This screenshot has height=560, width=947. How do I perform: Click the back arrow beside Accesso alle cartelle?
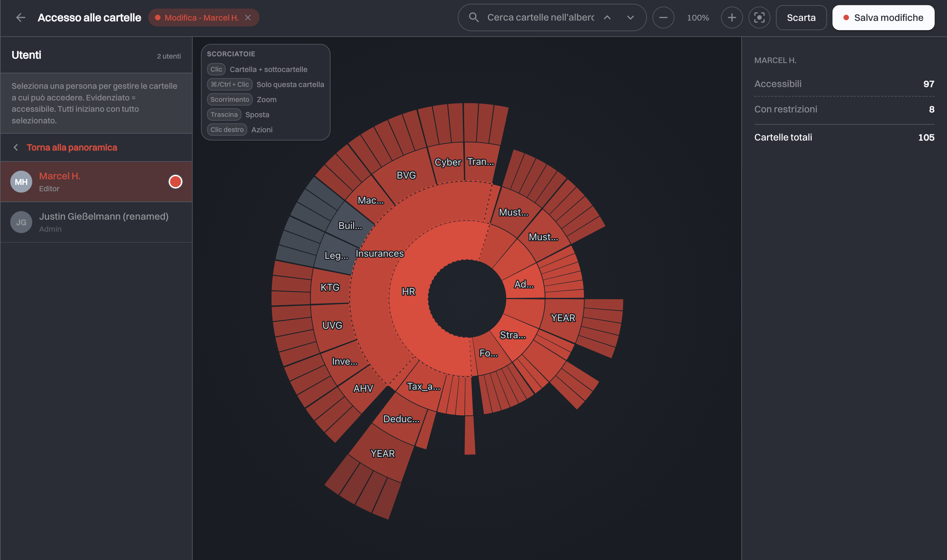(x=20, y=17)
